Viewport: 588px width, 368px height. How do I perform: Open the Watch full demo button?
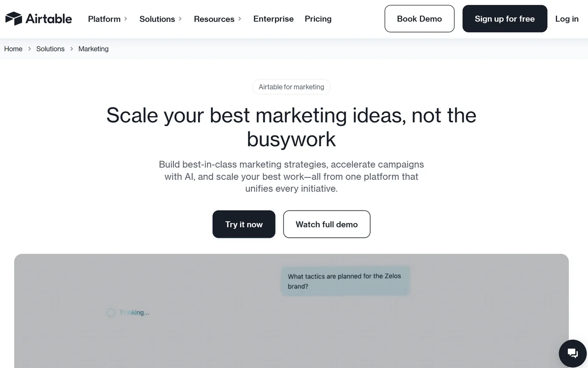327,224
